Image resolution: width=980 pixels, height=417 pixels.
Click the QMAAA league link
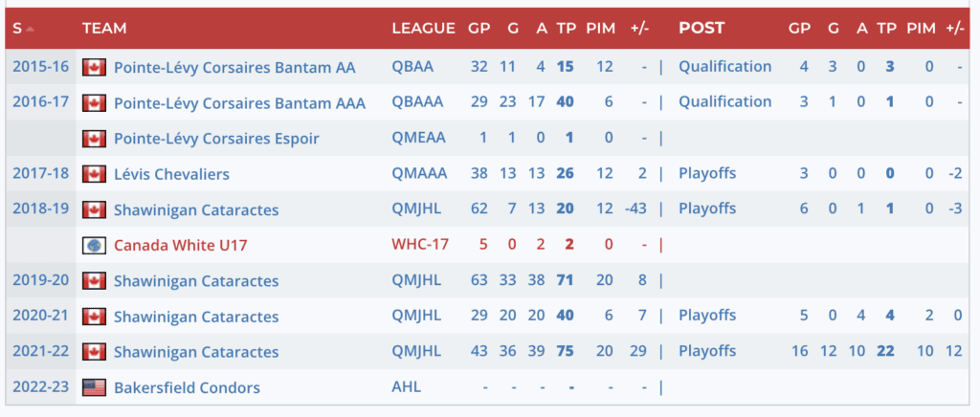pos(417,174)
